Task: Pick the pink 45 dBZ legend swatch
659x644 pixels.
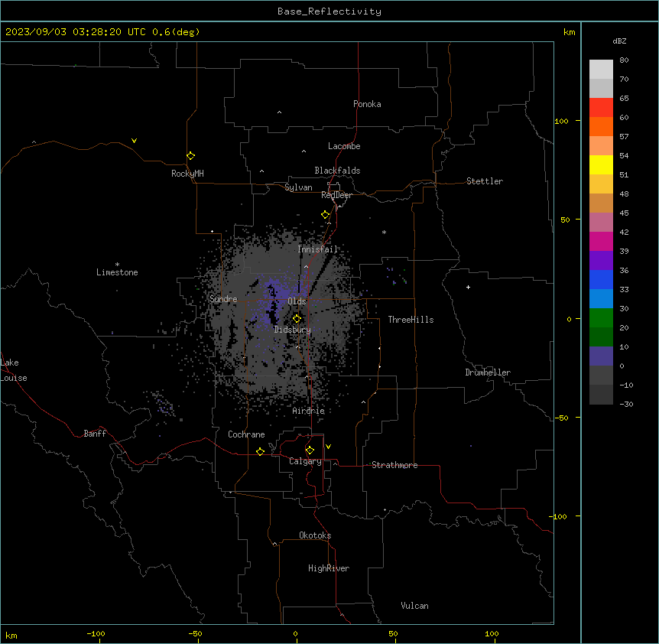Action: pyautogui.click(x=601, y=222)
